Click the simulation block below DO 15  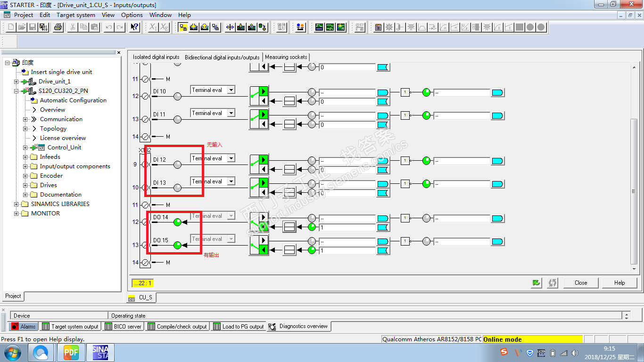[x=289, y=250]
